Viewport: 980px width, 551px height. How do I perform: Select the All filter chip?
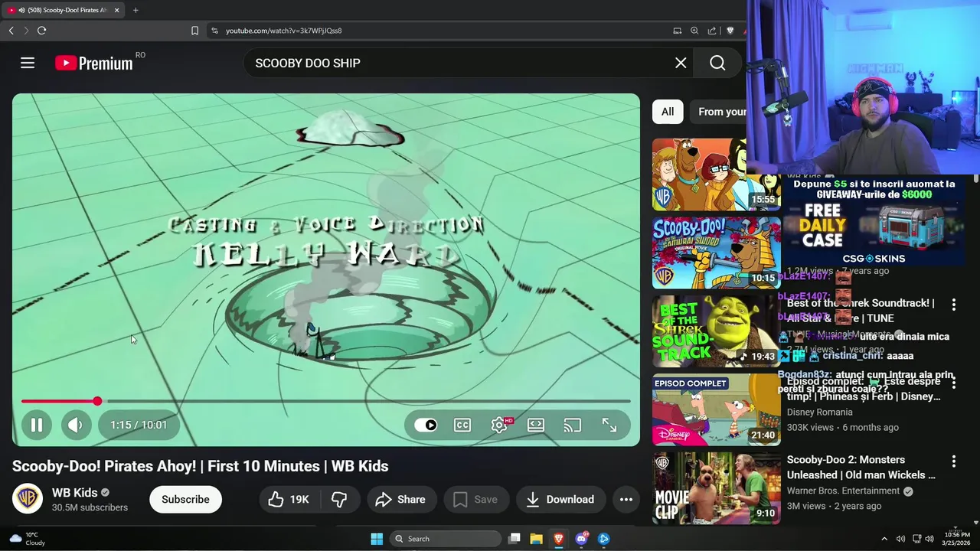(668, 112)
